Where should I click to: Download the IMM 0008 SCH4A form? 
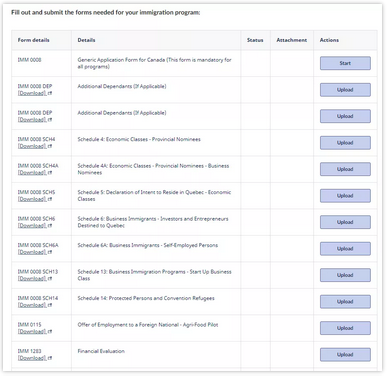pos(32,173)
